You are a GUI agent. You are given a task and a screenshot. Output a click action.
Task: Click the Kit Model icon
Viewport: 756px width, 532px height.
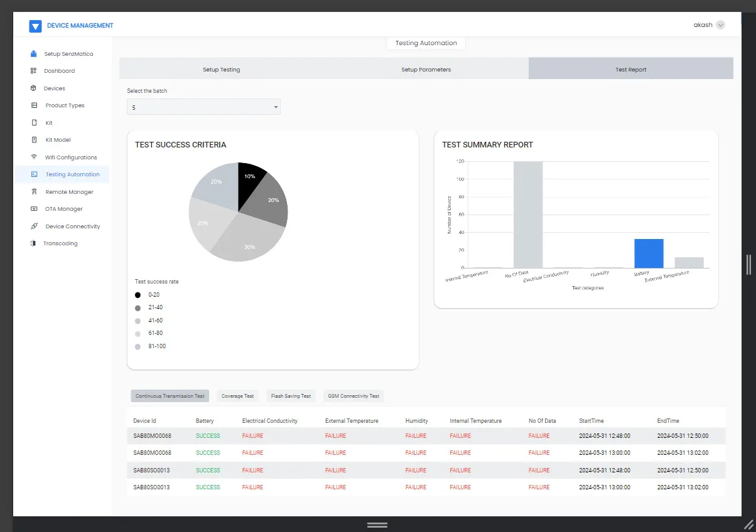point(33,140)
